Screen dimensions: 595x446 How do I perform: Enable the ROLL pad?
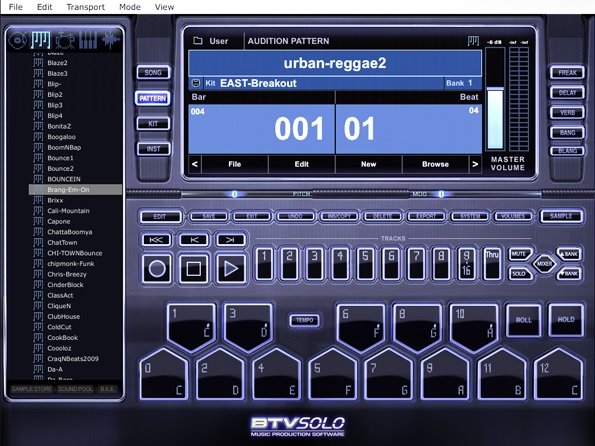pyautogui.click(x=524, y=320)
